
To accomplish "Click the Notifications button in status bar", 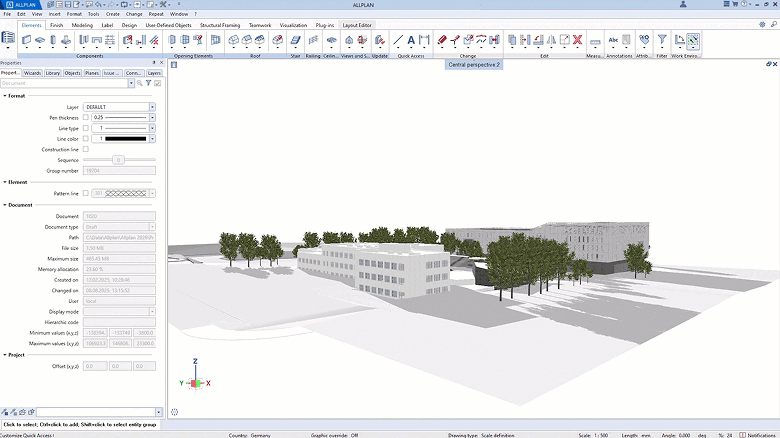I will (757, 435).
